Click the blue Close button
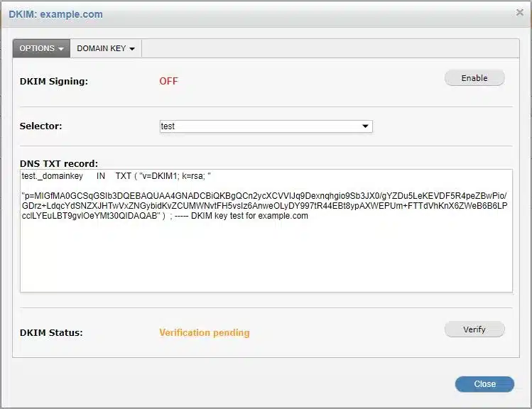Viewport: 532px width, 409px height. coord(484,384)
